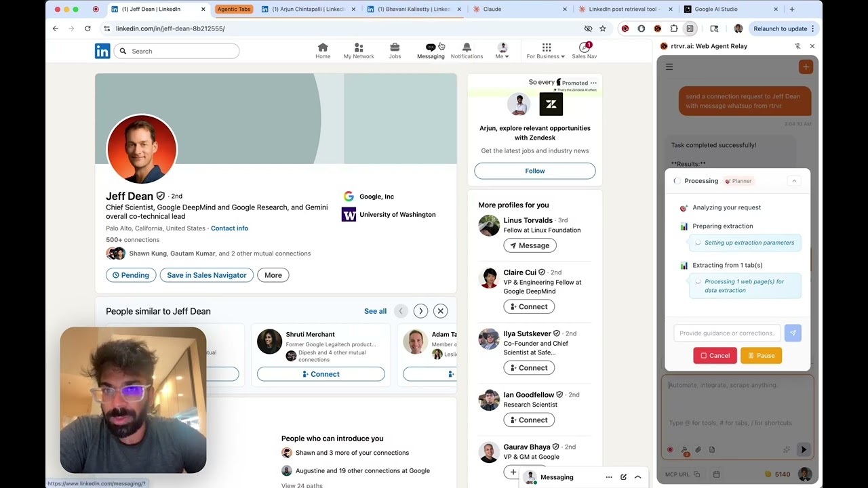Expand the Messaging overlay chevron

pos(637,477)
